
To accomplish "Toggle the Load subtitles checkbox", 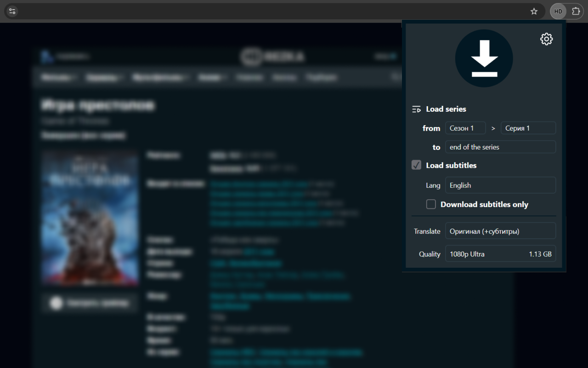I will [416, 165].
